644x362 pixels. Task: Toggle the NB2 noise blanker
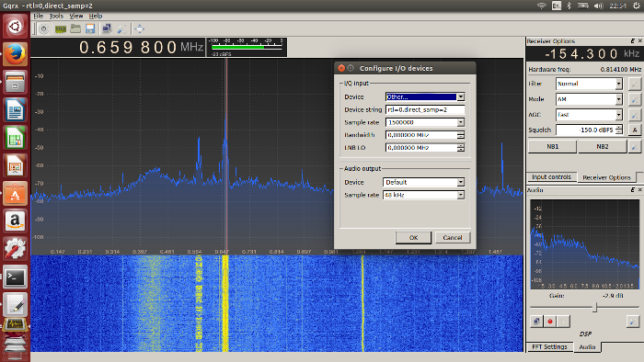click(602, 146)
